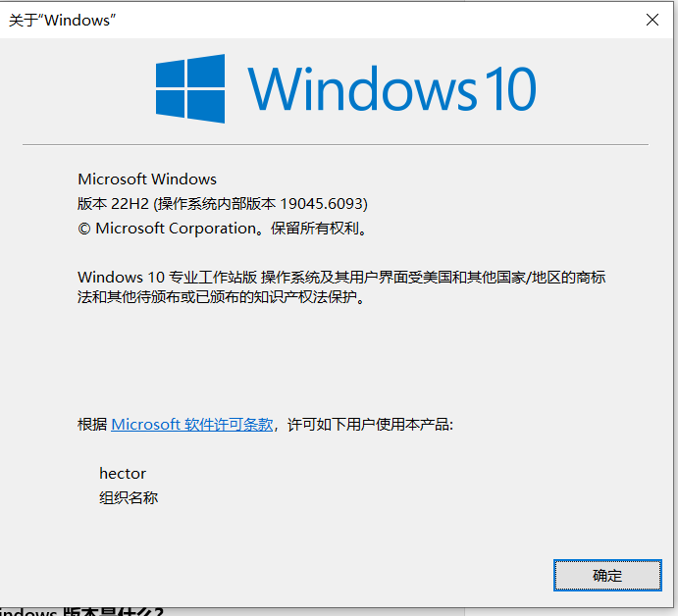Click the number 10 in the logo banner
Screen dimensions: 678x616
(x=511, y=89)
